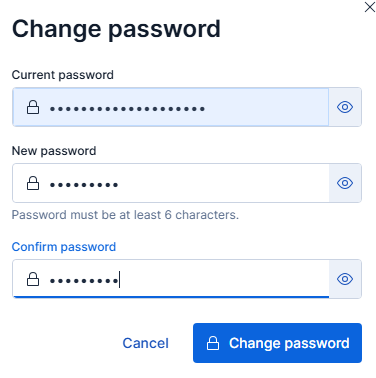Click the blue Confirm password label
The image size is (376, 378).
[x=64, y=247]
